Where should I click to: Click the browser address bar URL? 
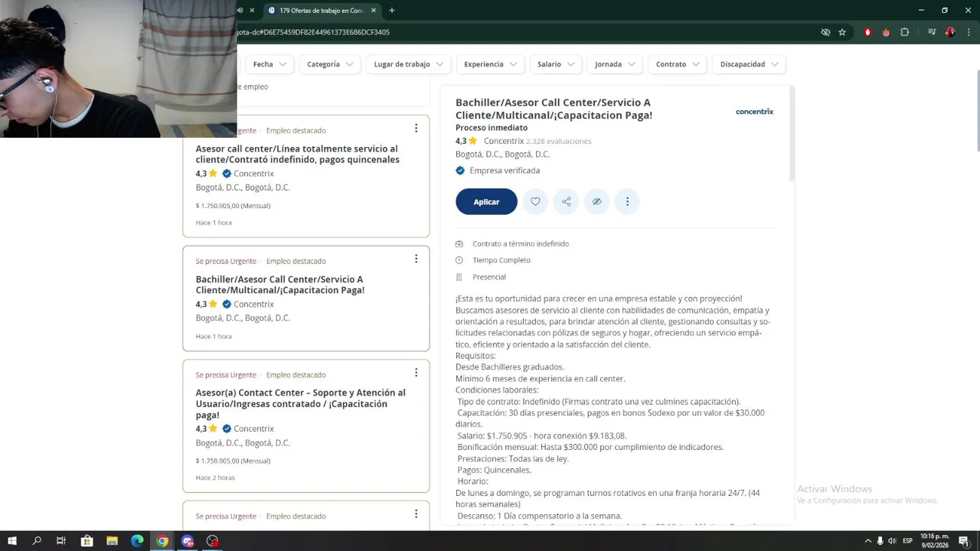313,32
